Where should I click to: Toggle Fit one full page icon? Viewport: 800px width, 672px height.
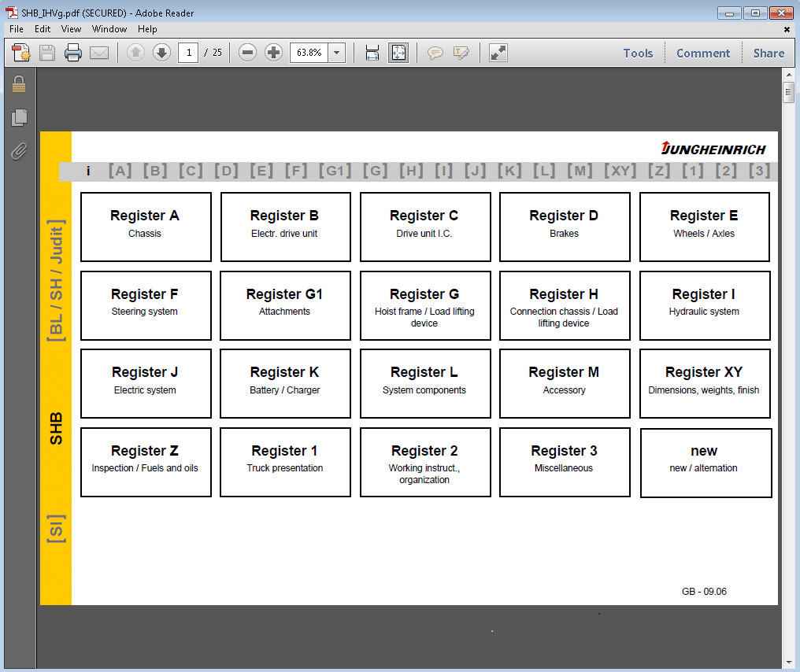click(x=398, y=53)
